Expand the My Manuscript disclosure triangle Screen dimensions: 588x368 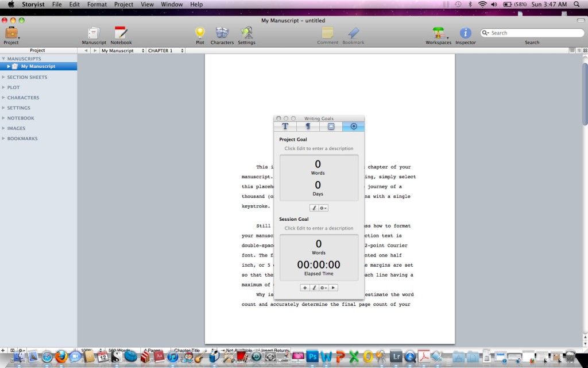9,67
